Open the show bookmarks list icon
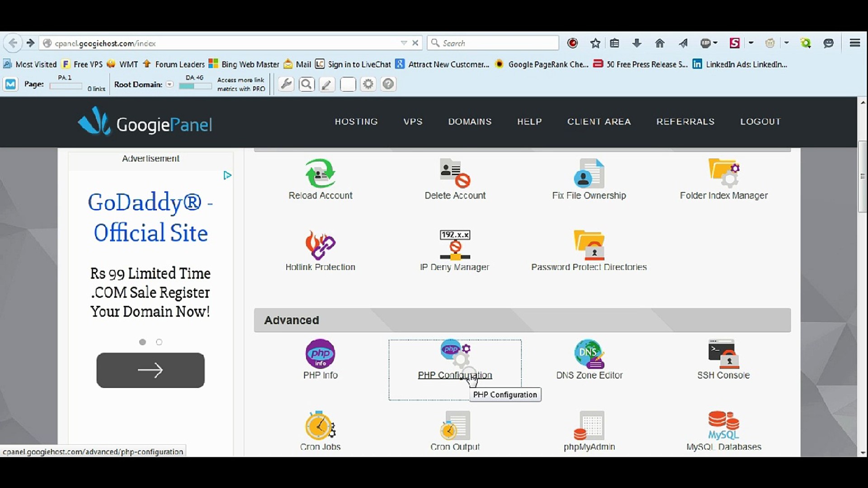The image size is (868, 488). point(614,43)
